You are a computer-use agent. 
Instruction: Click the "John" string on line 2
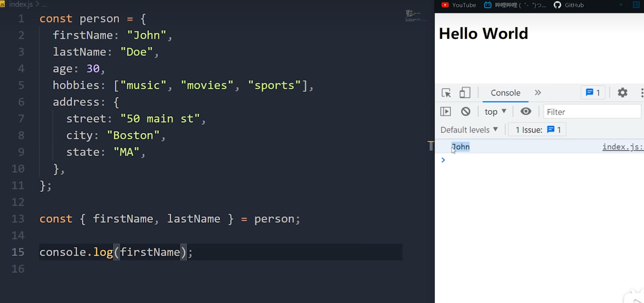(147, 35)
